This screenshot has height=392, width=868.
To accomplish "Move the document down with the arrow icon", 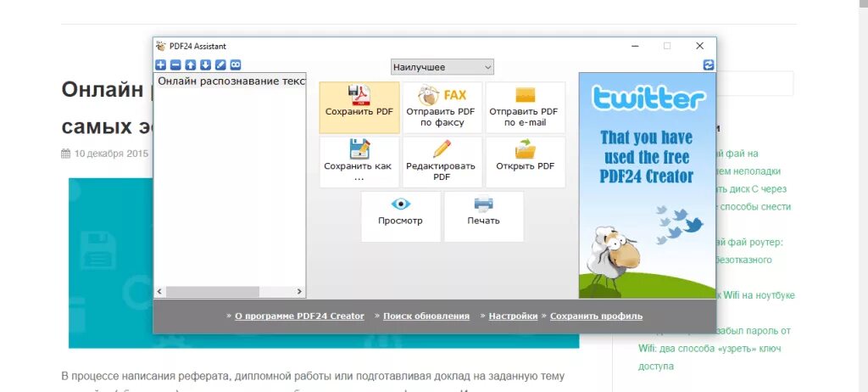I will (205, 64).
